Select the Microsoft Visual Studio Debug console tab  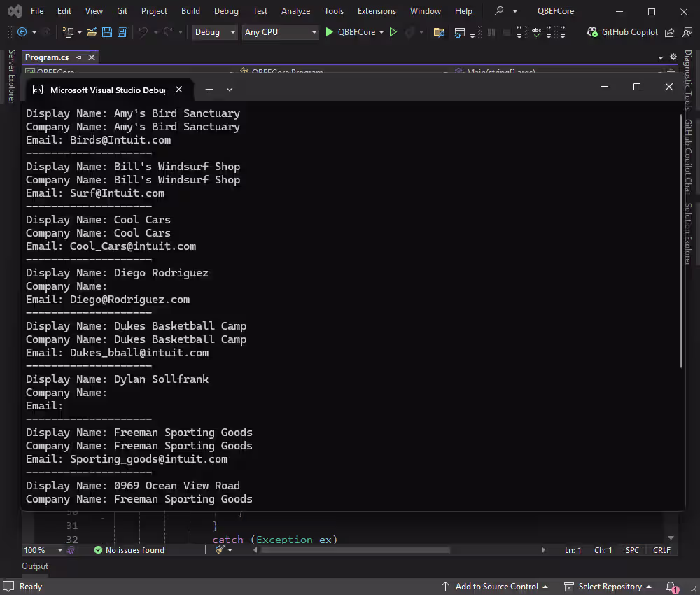pos(108,90)
